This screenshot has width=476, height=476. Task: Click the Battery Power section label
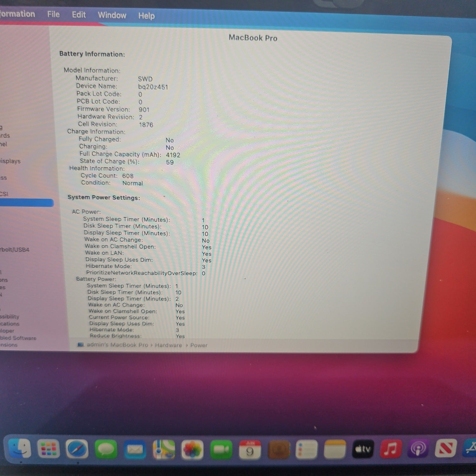click(96, 279)
